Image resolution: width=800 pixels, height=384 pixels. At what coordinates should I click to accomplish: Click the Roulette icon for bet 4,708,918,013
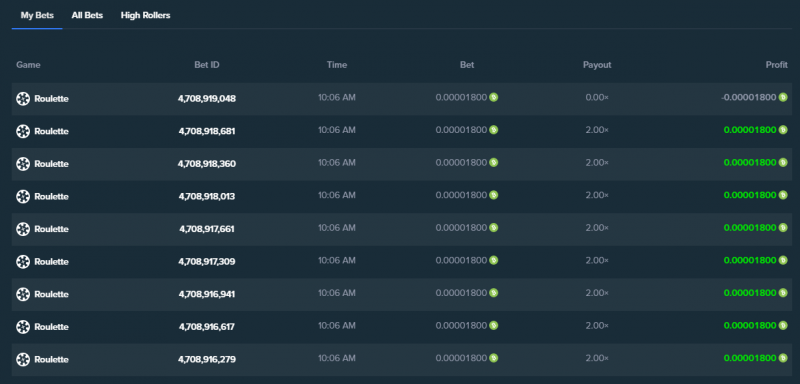coord(23,196)
